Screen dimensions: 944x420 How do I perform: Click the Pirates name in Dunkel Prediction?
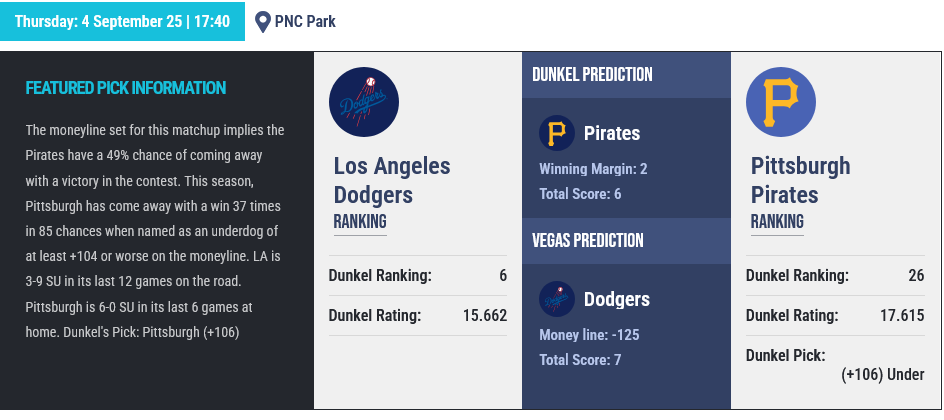(x=612, y=134)
